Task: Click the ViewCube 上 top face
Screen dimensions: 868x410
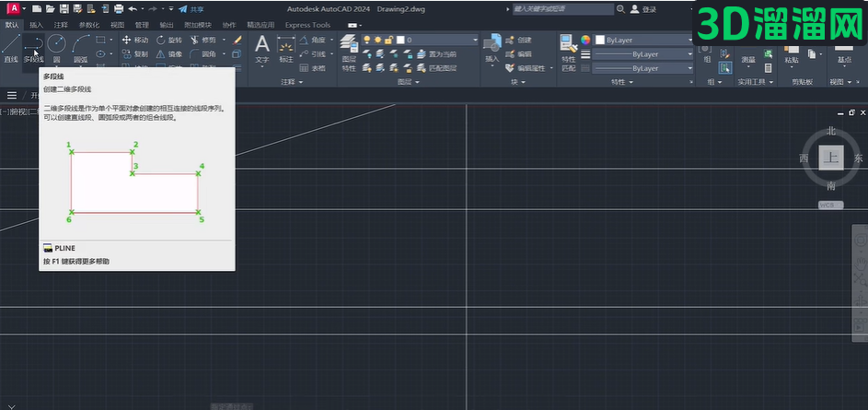Action: 831,158
